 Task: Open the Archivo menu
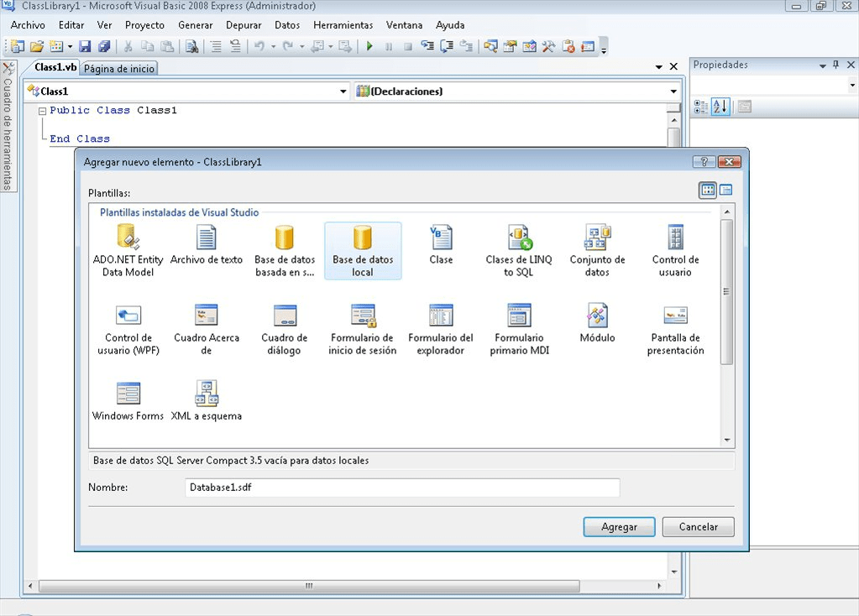[x=28, y=25]
